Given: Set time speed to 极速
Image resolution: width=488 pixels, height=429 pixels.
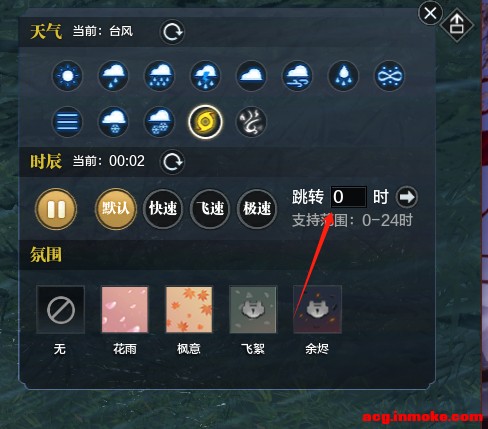Looking at the screenshot, I should click(257, 209).
